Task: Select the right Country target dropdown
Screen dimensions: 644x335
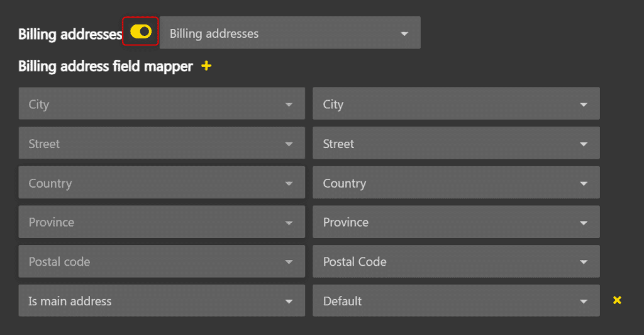Action: tap(455, 183)
